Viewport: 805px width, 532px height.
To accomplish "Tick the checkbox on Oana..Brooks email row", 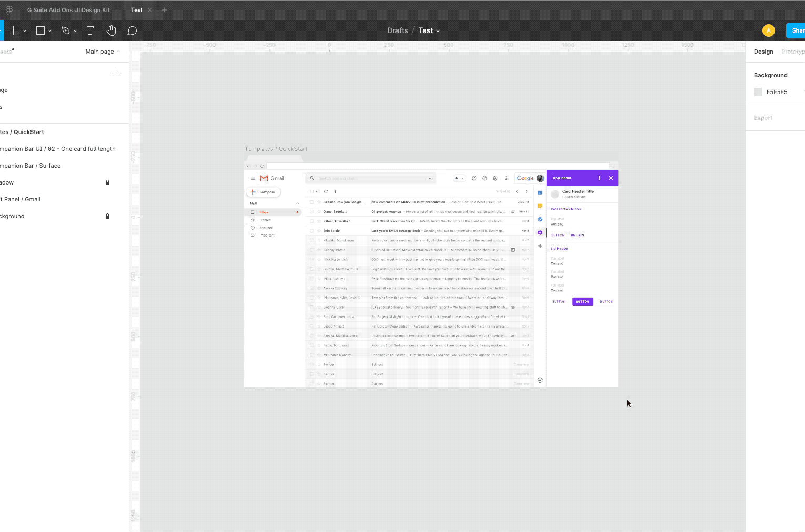I will click(312, 212).
